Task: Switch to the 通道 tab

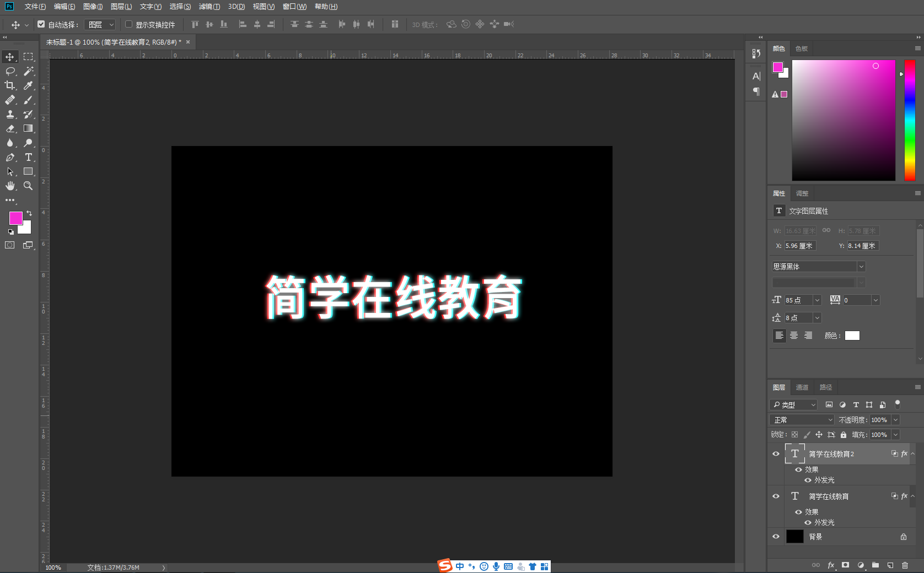Action: coord(802,387)
